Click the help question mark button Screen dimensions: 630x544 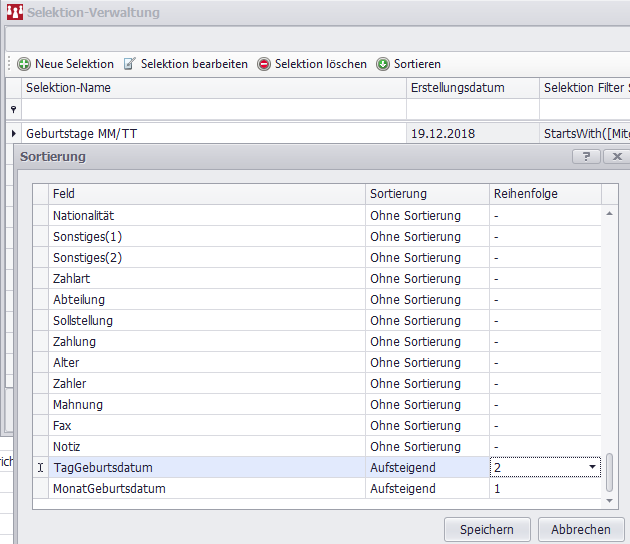(586, 157)
